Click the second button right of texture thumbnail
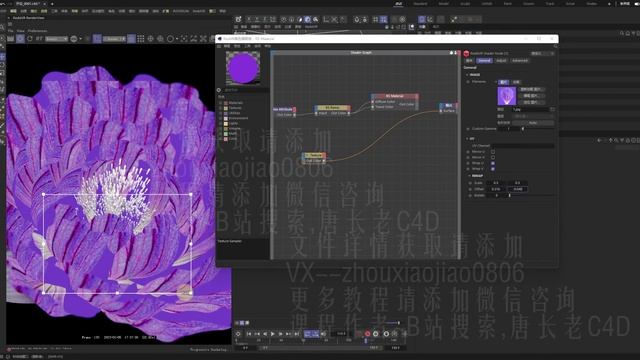Viewport: 640px width, 360px height. pos(531,96)
